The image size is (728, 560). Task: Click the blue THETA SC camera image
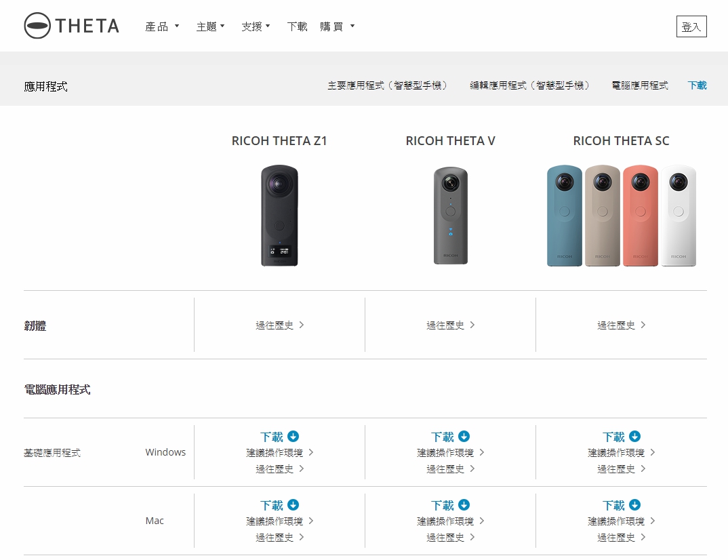[x=565, y=216]
